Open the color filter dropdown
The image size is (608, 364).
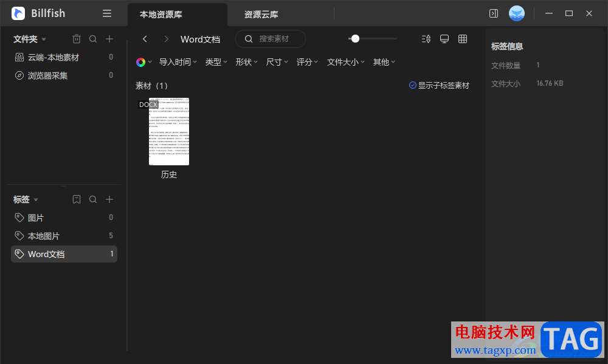click(144, 62)
